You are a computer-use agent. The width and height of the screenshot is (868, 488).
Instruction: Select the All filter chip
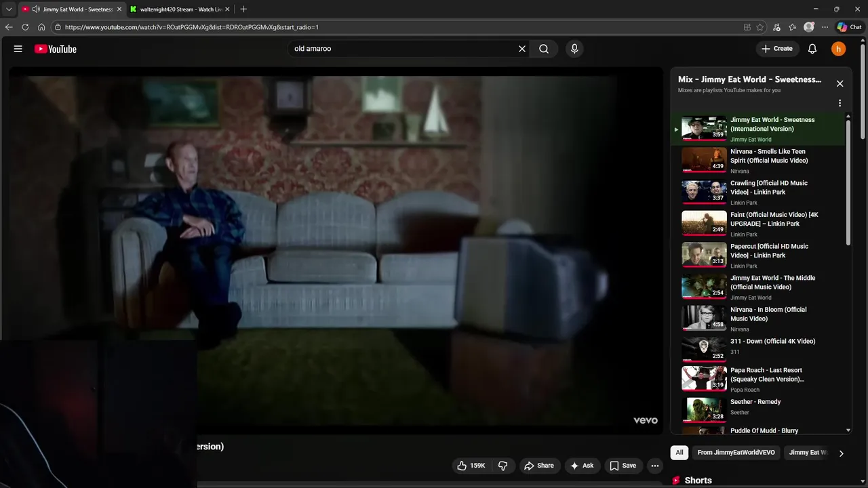coord(679,453)
